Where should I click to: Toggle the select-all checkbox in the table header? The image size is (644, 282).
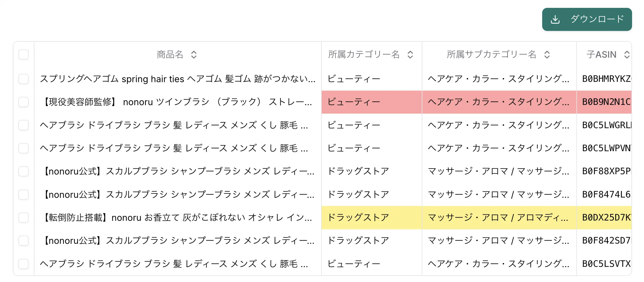coord(24,54)
